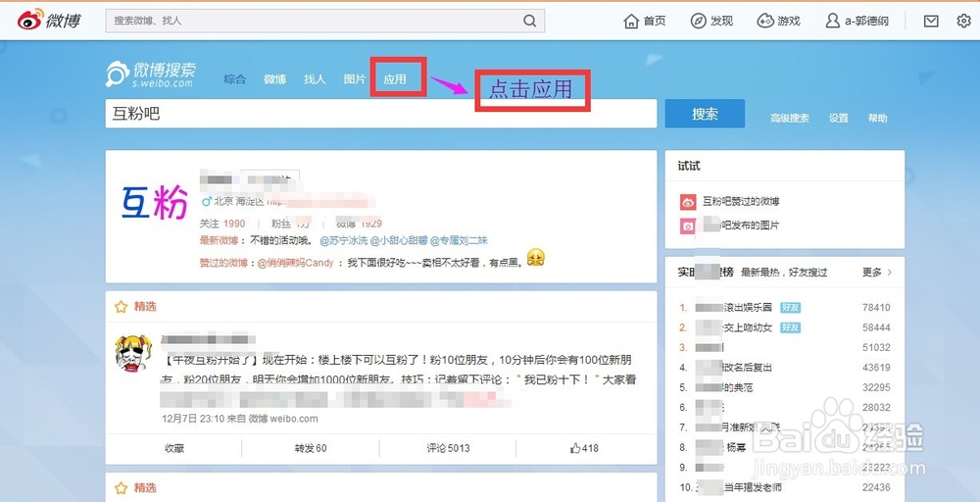980x502 pixels.
Task: Focus the search field containing 互粉吧
Action: (381, 114)
